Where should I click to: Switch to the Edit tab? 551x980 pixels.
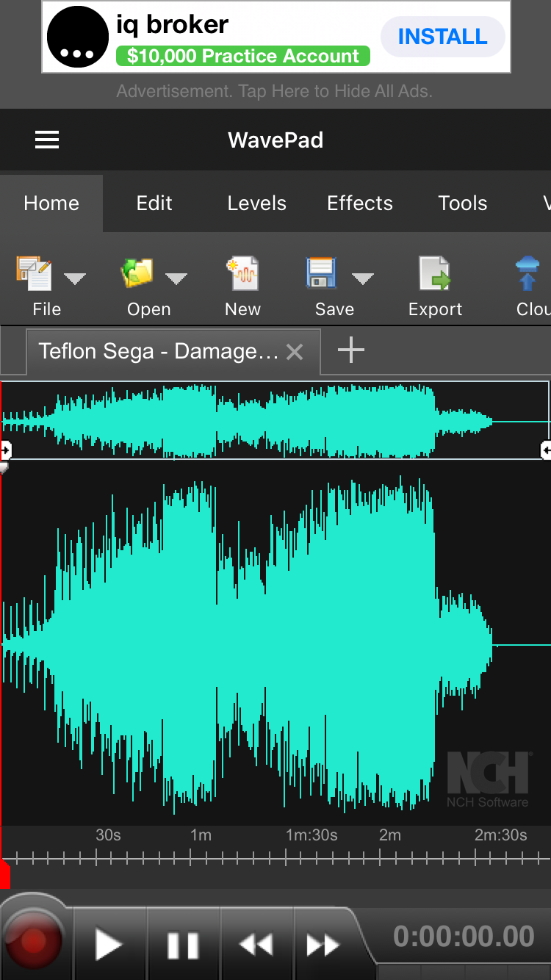coord(154,203)
